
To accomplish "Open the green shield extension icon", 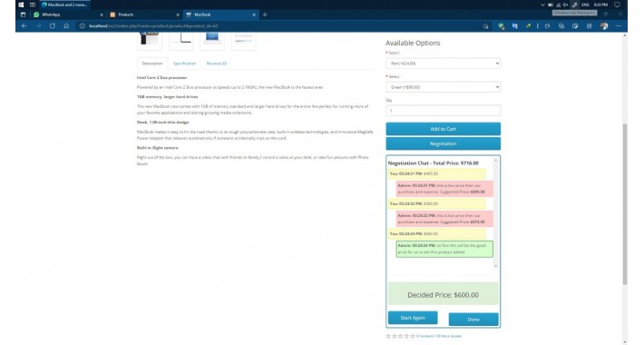I will coord(501,26).
